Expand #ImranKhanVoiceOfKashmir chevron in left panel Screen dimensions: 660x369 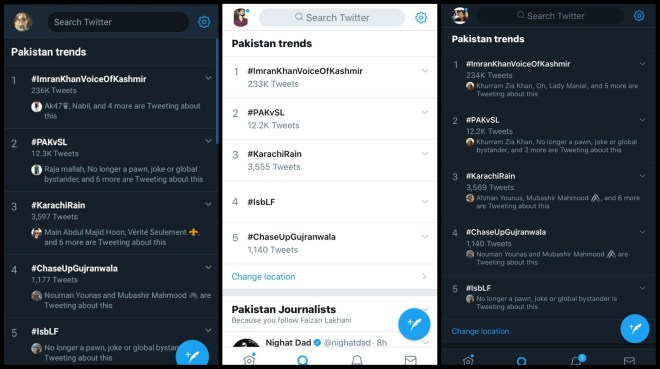[208, 78]
